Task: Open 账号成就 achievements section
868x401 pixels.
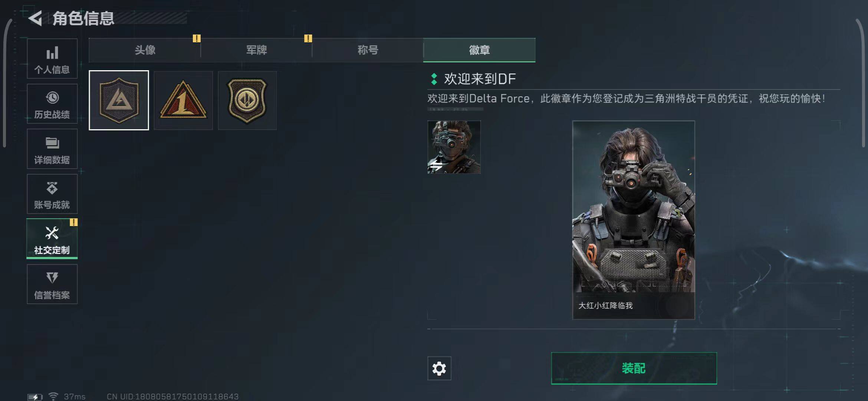Action: pyautogui.click(x=52, y=194)
